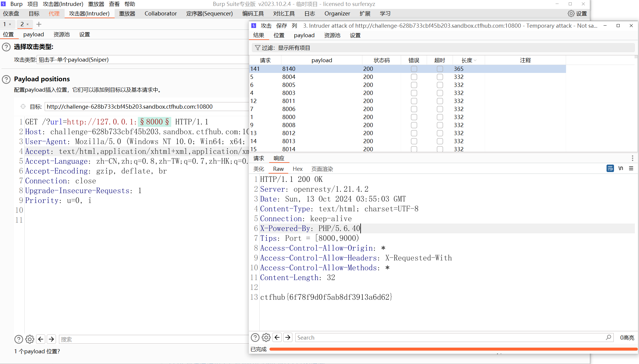Open 资源池 tab in attack window
This screenshot has width=639, height=364.
pos(332,35)
